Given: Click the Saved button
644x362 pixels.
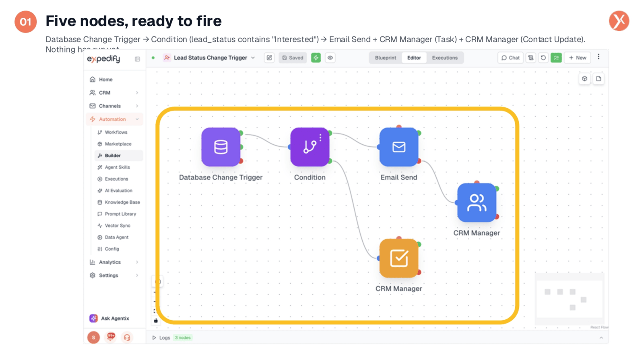Looking at the screenshot, I should coord(293,58).
